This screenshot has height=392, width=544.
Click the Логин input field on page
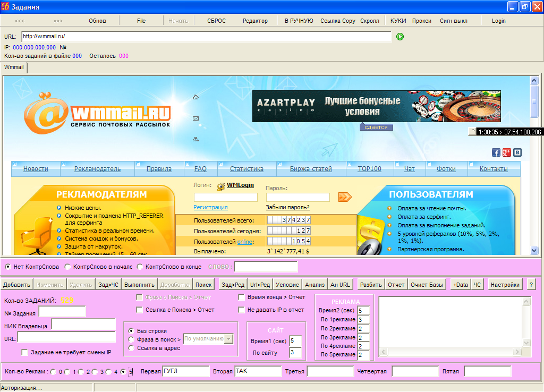coord(225,198)
